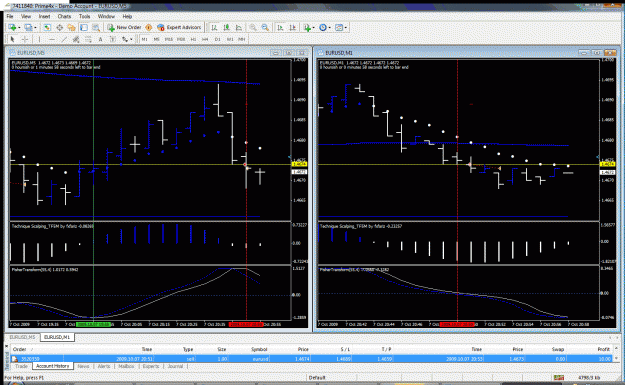Switch chart to candlesticks icon
The image size is (625, 385).
click(226, 28)
